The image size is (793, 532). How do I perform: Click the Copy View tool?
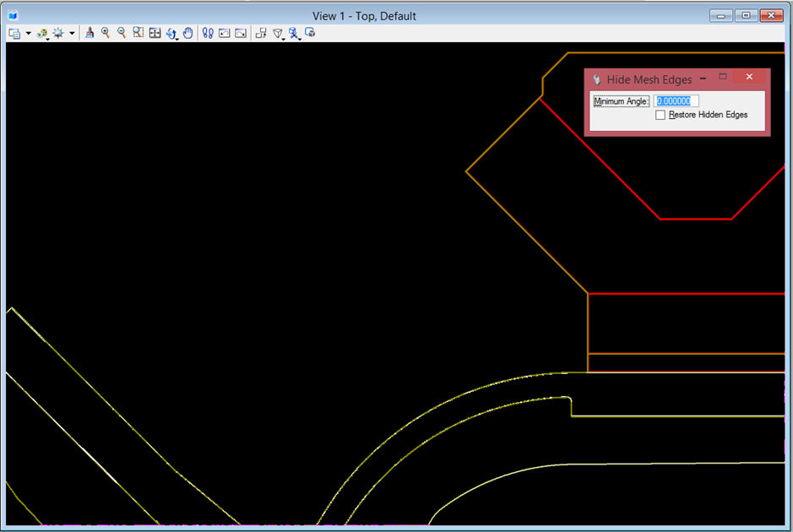coord(261,33)
